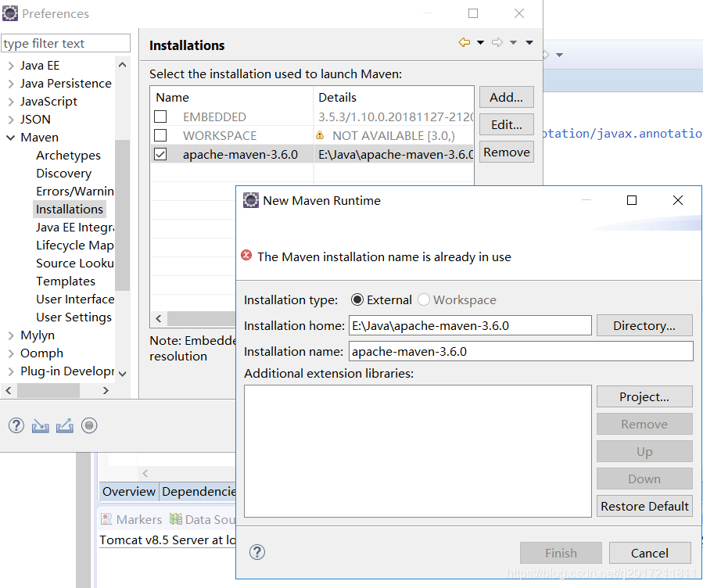Viewport: 703px width, 588px height.
Task: Select Templates under Maven
Action: (66, 281)
